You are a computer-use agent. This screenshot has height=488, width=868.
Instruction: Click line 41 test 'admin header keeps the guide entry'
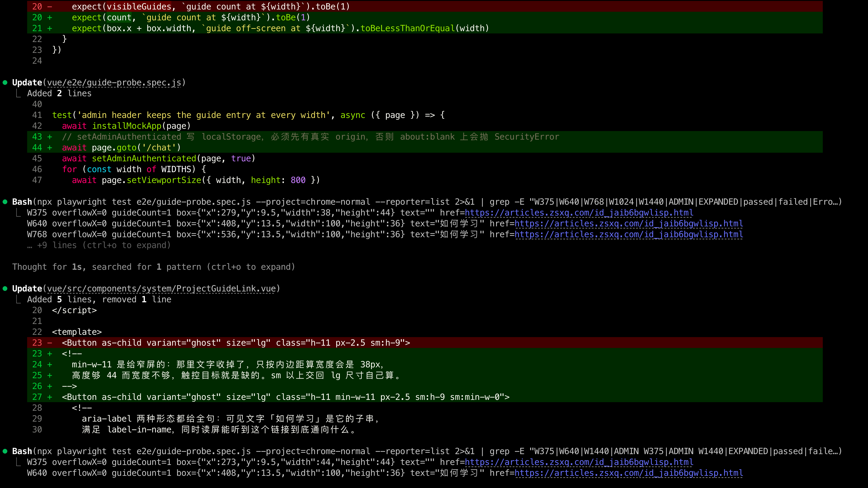248,115
